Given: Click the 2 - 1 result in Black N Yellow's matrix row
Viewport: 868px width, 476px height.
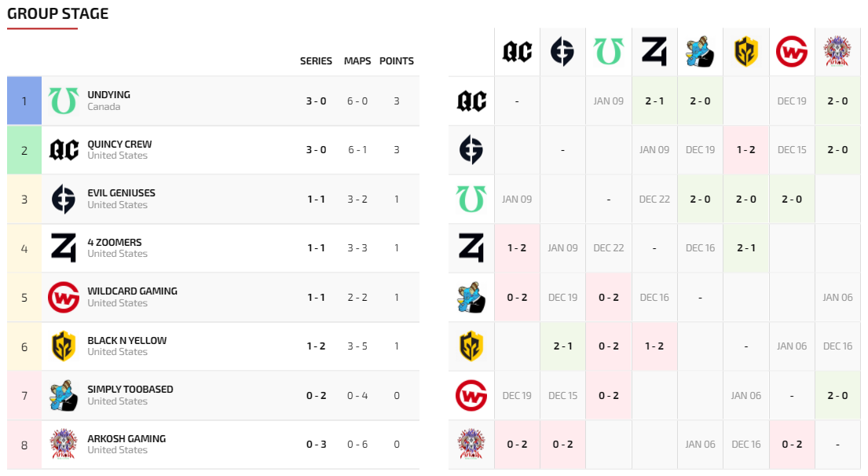Looking at the screenshot, I should point(563,346).
